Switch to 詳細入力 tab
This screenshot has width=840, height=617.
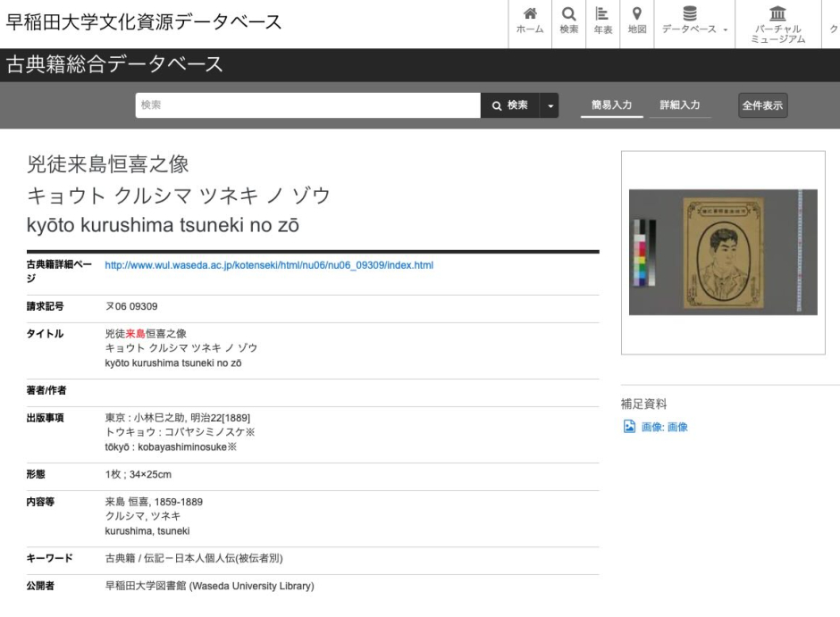point(679,105)
